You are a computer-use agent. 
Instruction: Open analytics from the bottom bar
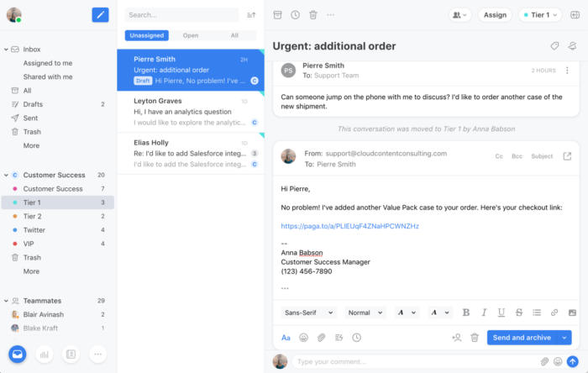pyautogui.click(x=45, y=355)
